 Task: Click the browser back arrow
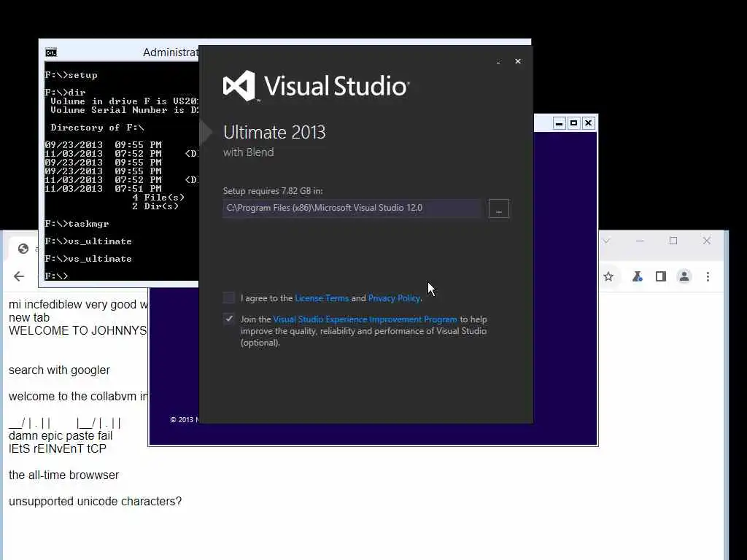click(x=19, y=276)
